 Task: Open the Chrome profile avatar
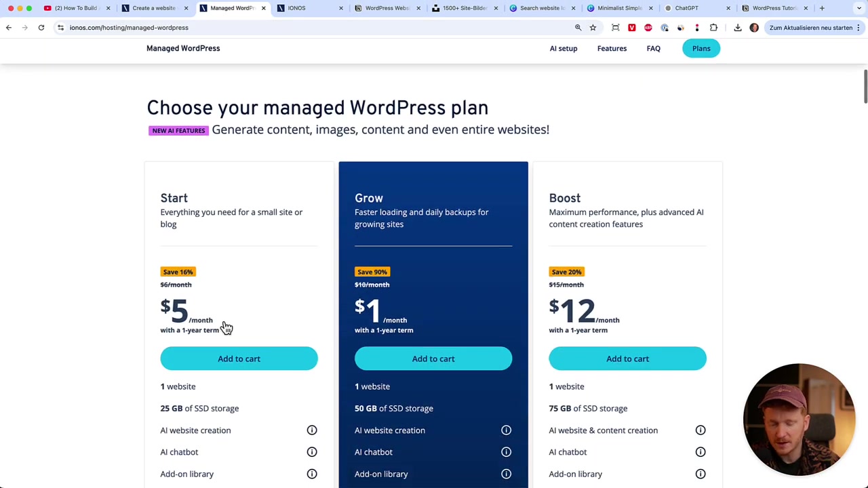[754, 28]
